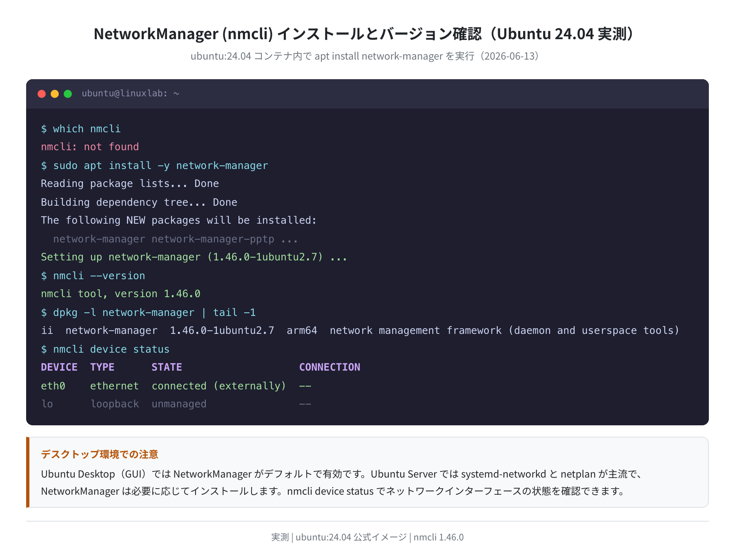Click the red close dot of terminal
Image resolution: width=735 pixels, height=560 pixels.
[42, 94]
